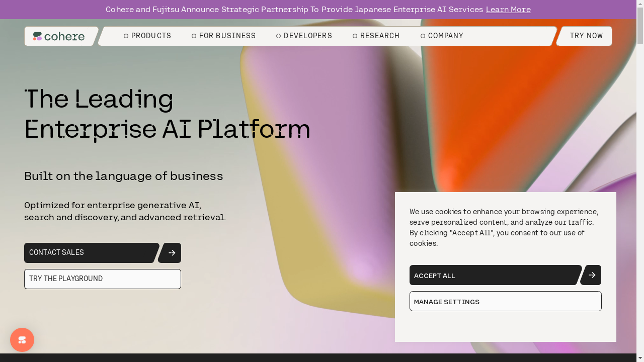Open the Company menu
This screenshot has width=644, height=362.
tap(442, 36)
